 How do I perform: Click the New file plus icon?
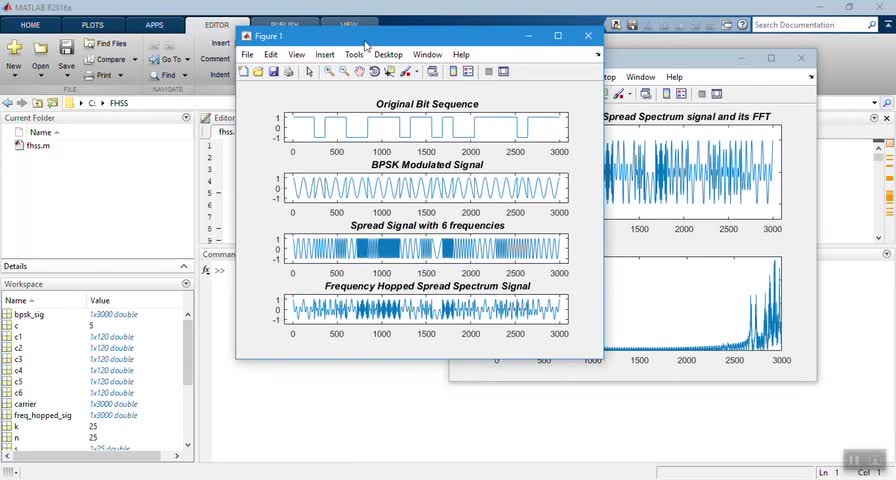(x=14, y=47)
